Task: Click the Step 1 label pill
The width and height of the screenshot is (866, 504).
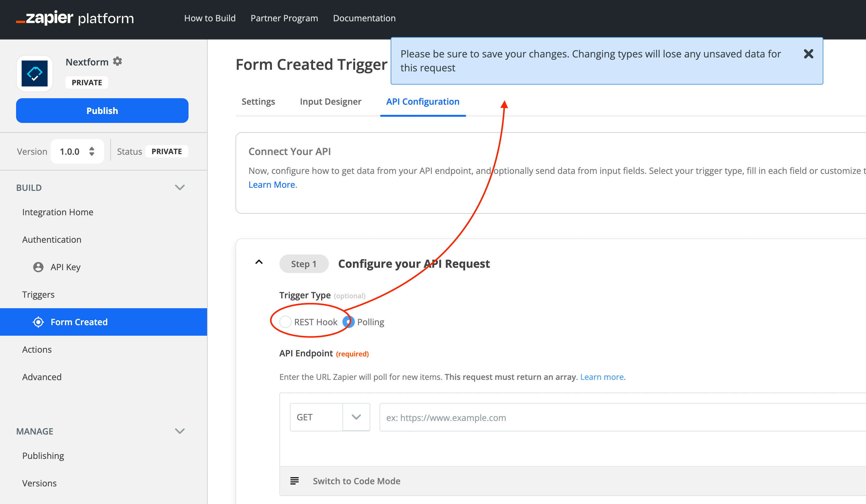Action: (x=304, y=264)
